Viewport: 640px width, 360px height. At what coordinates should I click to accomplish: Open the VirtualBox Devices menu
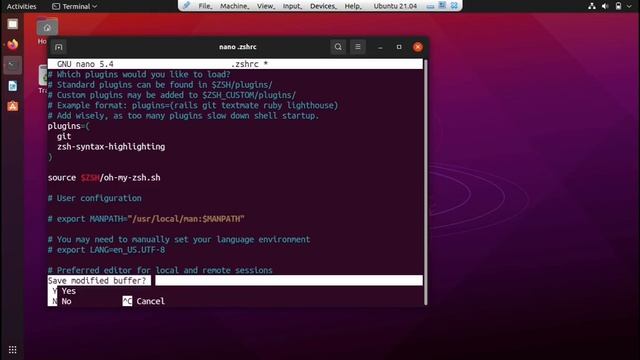coord(323,6)
